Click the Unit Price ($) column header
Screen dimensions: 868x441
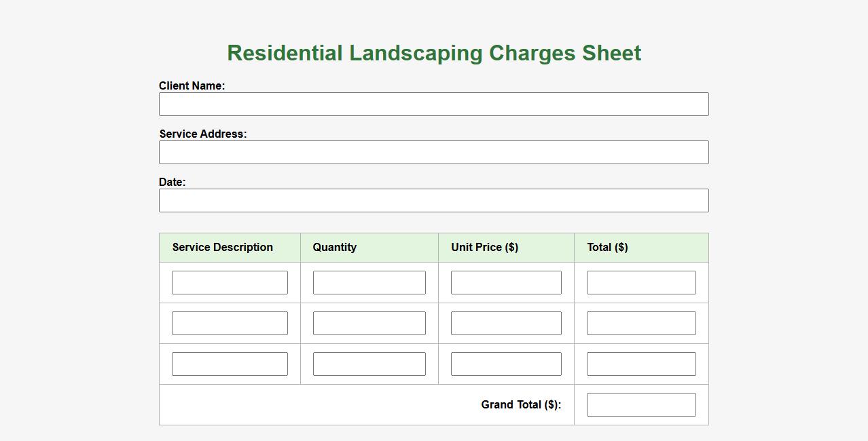(484, 248)
